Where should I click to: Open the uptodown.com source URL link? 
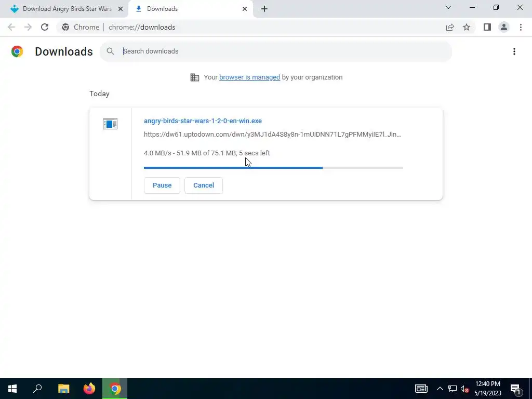pyautogui.click(x=272, y=135)
